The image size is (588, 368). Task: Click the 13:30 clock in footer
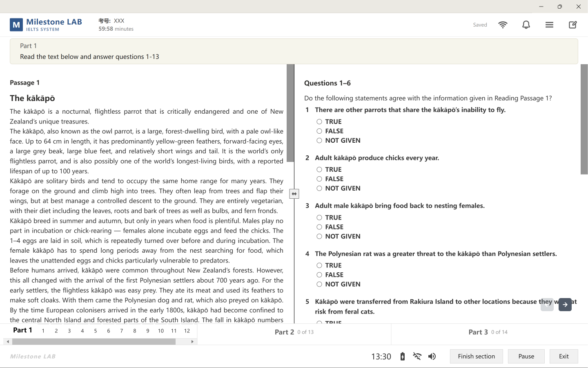381,357
